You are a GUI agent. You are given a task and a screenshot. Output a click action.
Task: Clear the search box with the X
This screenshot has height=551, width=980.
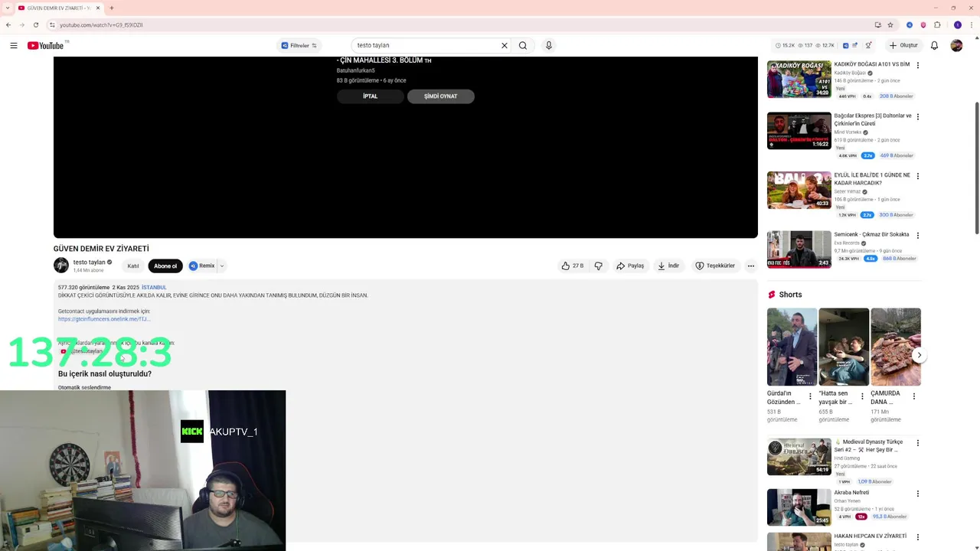click(505, 45)
